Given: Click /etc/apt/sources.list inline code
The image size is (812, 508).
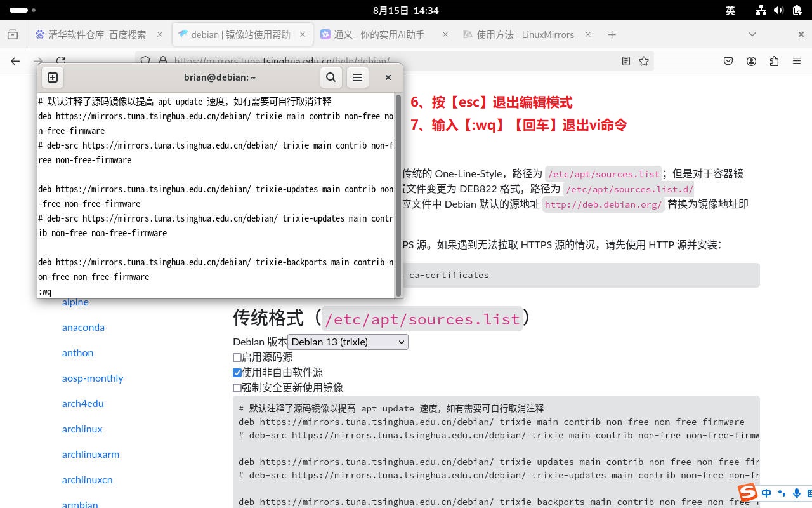Looking at the screenshot, I should pyautogui.click(x=603, y=174).
